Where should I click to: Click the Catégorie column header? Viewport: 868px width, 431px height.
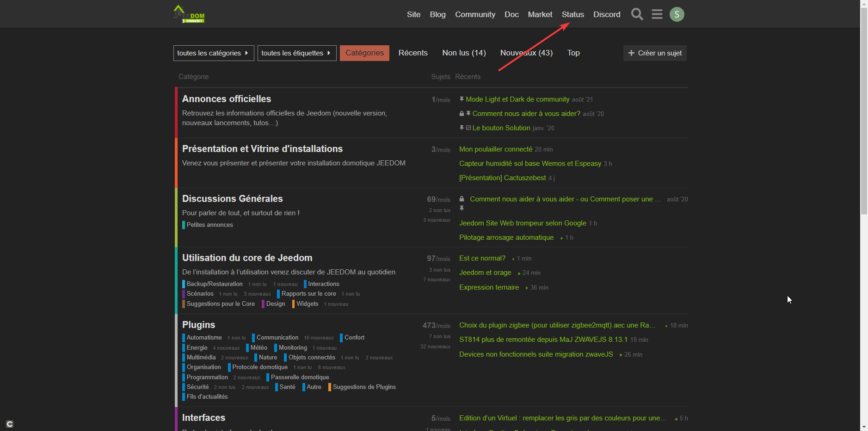(193, 77)
